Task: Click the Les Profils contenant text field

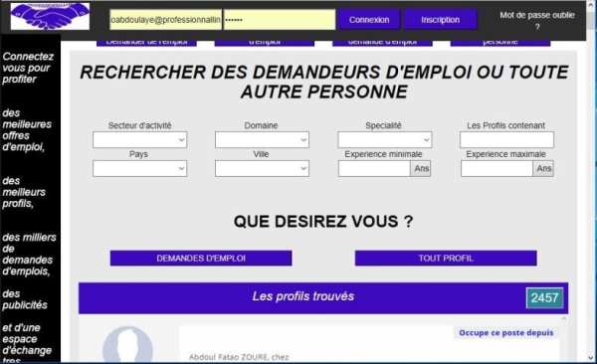Action: (506, 140)
